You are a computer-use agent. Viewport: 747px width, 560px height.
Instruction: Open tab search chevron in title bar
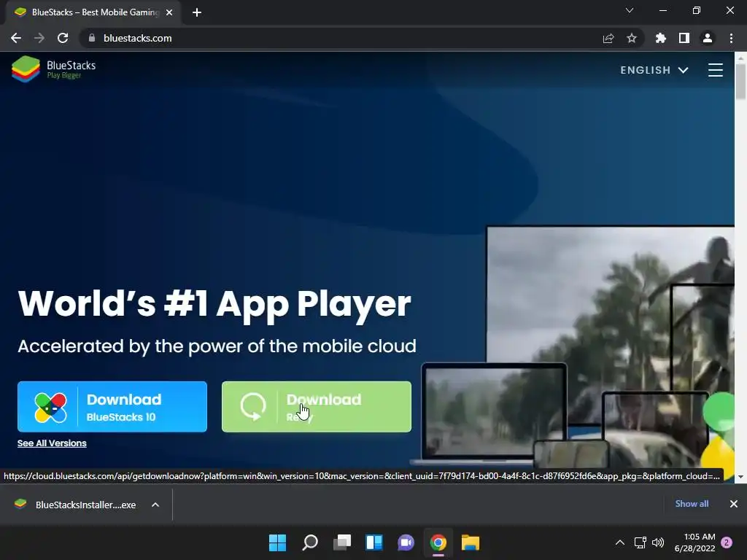[630, 10]
